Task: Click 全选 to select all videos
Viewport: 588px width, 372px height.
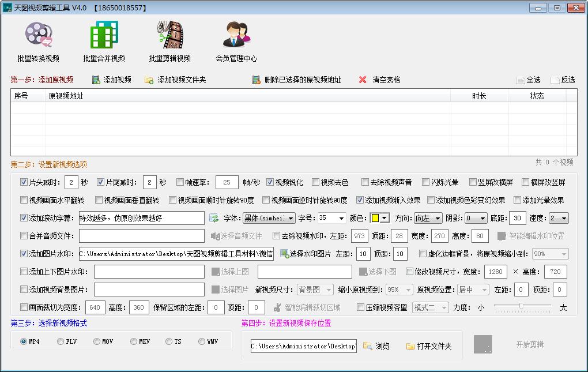Action: [x=521, y=80]
